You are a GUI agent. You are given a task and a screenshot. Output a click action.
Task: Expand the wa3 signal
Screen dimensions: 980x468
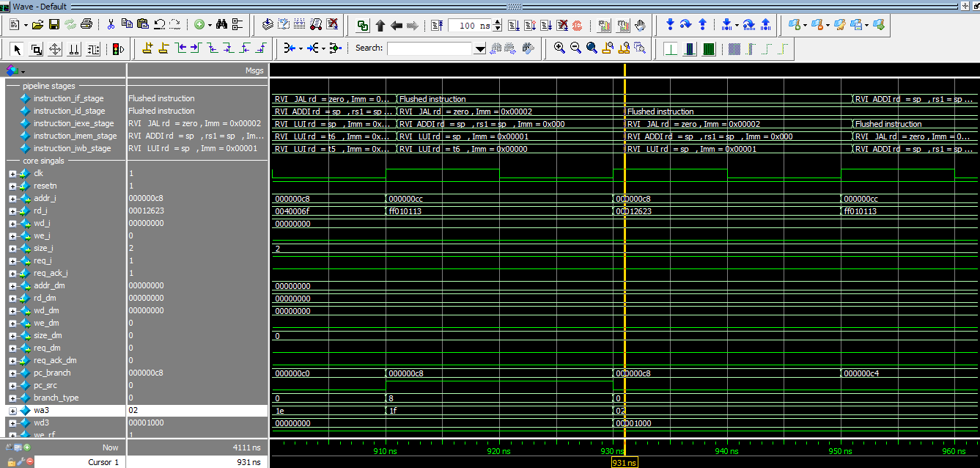(x=12, y=411)
